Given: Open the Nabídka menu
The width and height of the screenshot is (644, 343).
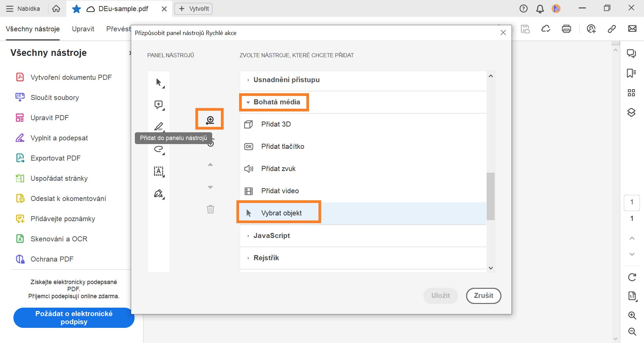Looking at the screenshot, I should pyautogui.click(x=23, y=9).
